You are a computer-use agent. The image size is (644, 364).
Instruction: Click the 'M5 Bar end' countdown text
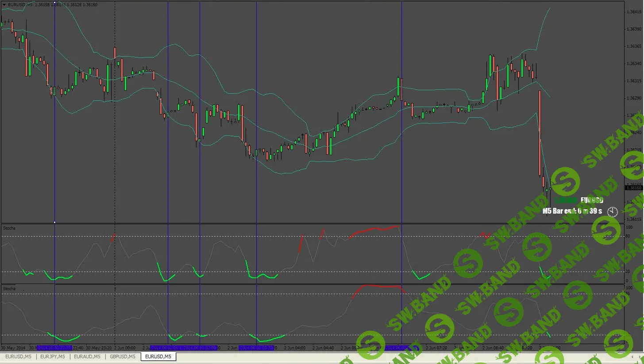tap(572, 211)
